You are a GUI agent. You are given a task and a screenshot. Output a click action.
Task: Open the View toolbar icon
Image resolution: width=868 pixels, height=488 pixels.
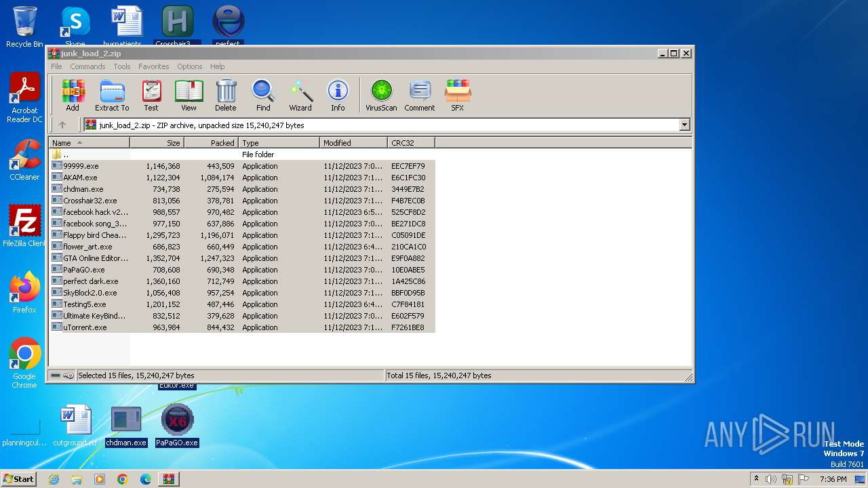click(x=189, y=95)
